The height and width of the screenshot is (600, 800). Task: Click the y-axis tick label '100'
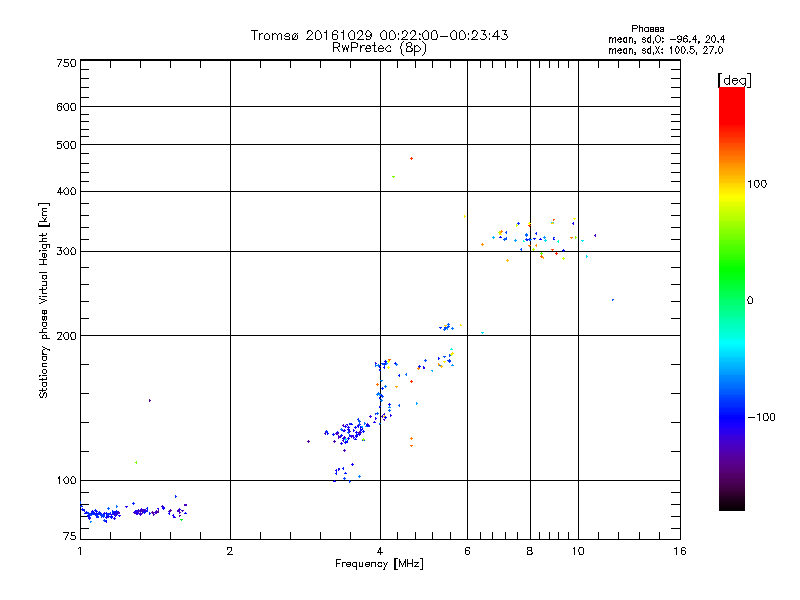[x=66, y=481]
